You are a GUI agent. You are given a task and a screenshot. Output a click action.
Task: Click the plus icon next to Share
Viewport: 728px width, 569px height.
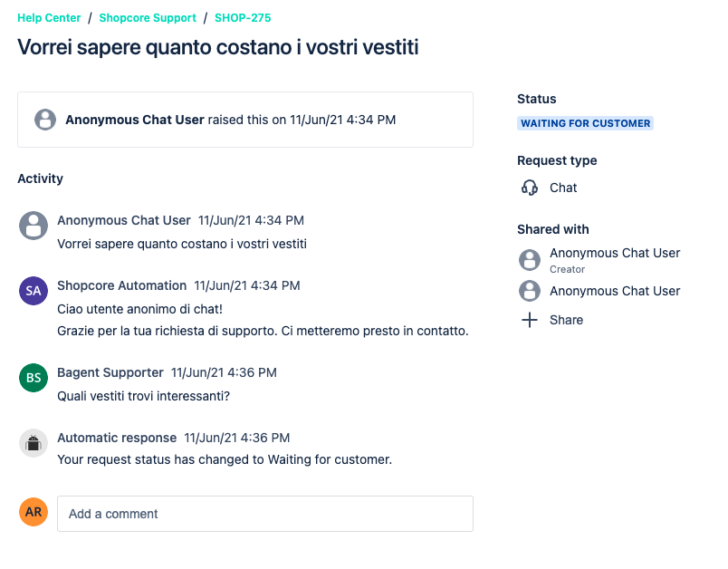[530, 320]
